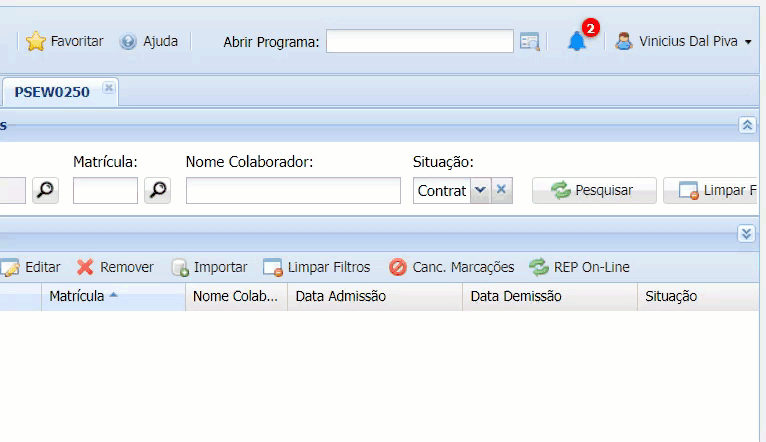Expand the grid panel with down chevrons
Image resolution: width=766 pixels, height=442 pixels.
pyautogui.click(x=747, y=233)
